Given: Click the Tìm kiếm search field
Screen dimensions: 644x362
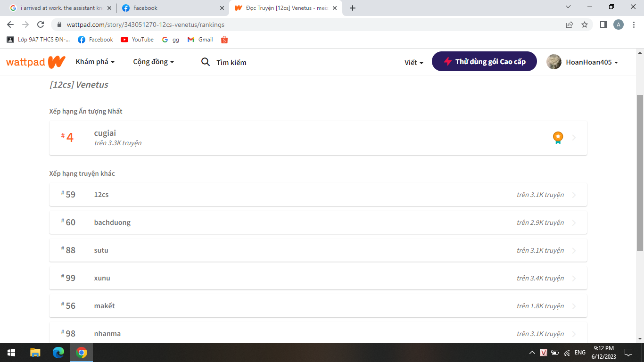Looking at the screenshot, I should 231,62.
